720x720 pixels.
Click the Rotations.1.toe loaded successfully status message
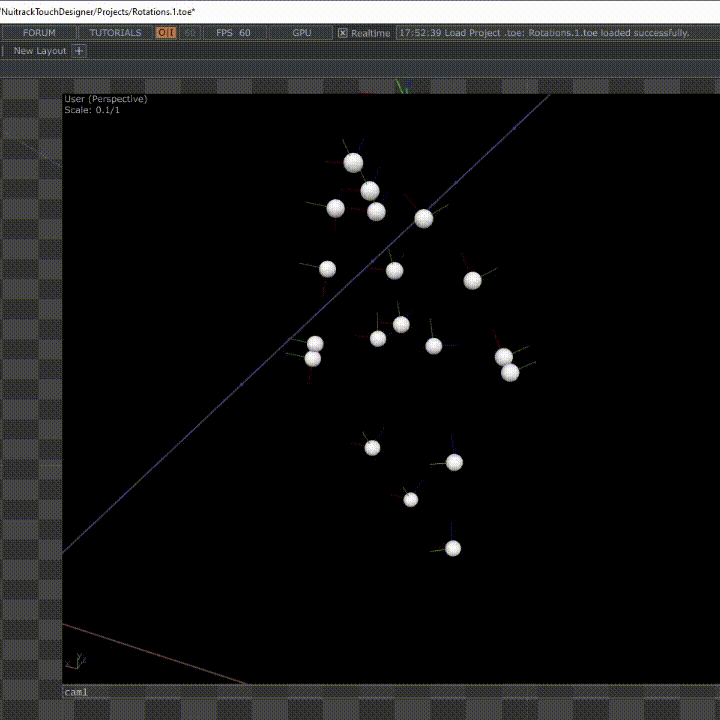(x=544, y=33)
